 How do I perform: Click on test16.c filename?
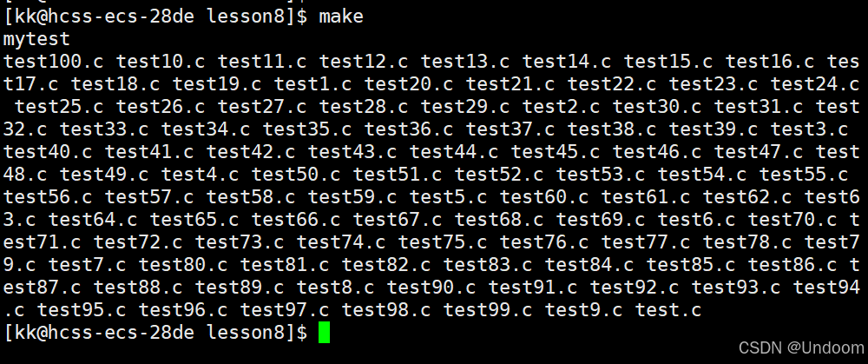pos(770,62)
